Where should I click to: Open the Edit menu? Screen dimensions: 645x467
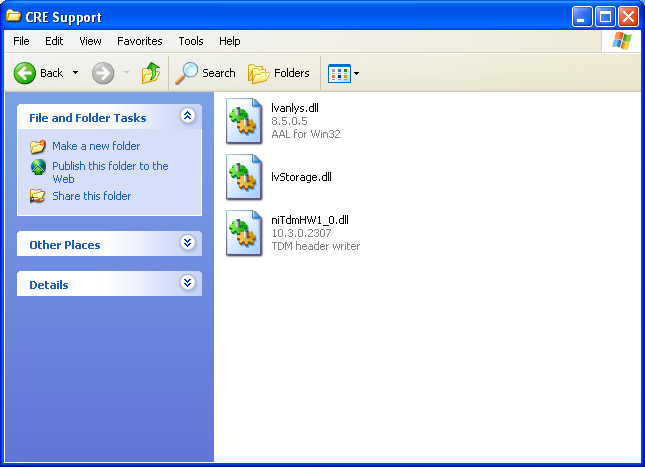(54, 41)
